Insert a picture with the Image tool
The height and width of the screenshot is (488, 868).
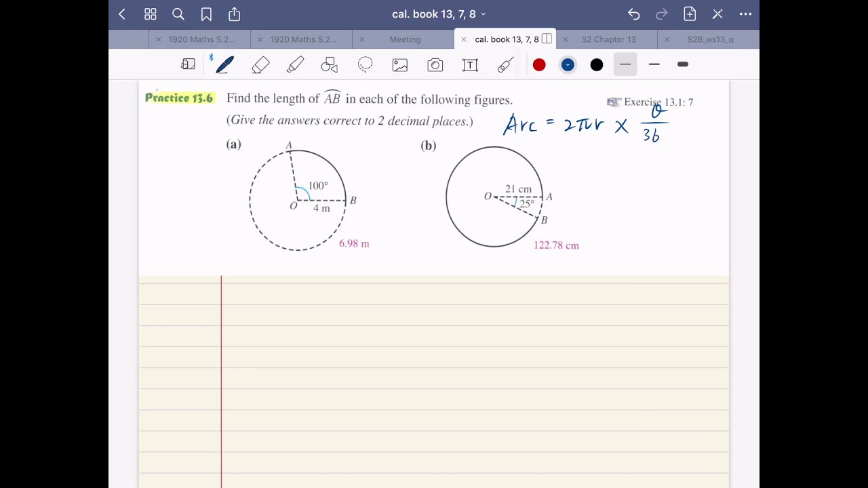pyautogui.click(x=399, y=64)
